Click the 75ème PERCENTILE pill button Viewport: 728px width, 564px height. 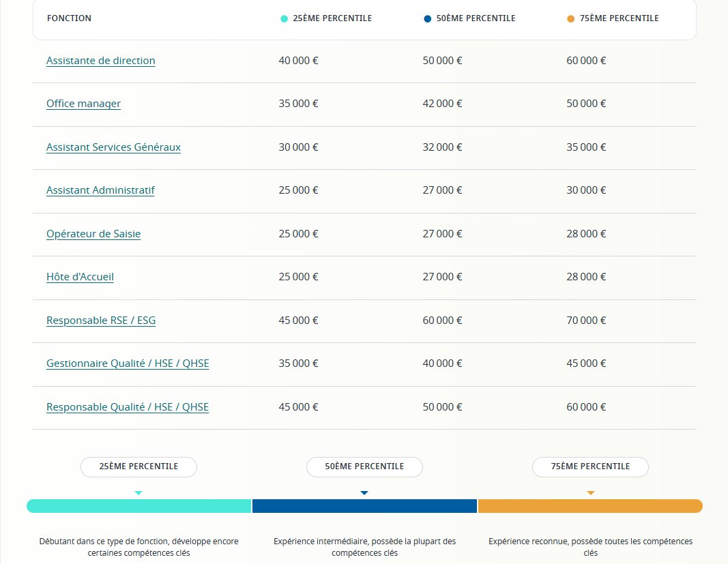pyautogui.click(x=590, y=467)
